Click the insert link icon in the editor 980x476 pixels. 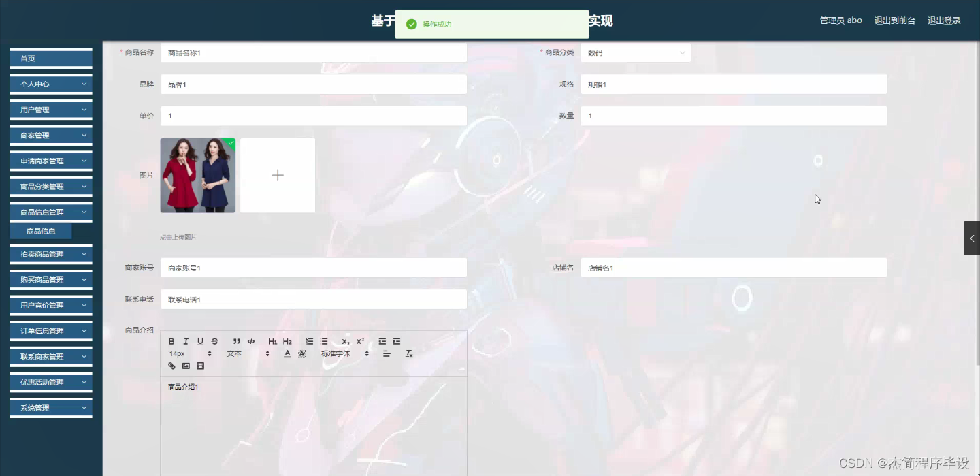tap(171, 366)
